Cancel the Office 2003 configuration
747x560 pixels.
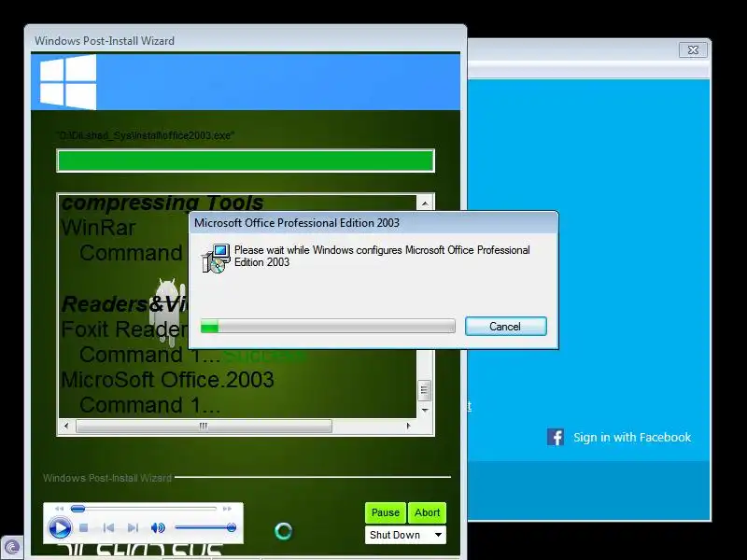coord(505,326)
